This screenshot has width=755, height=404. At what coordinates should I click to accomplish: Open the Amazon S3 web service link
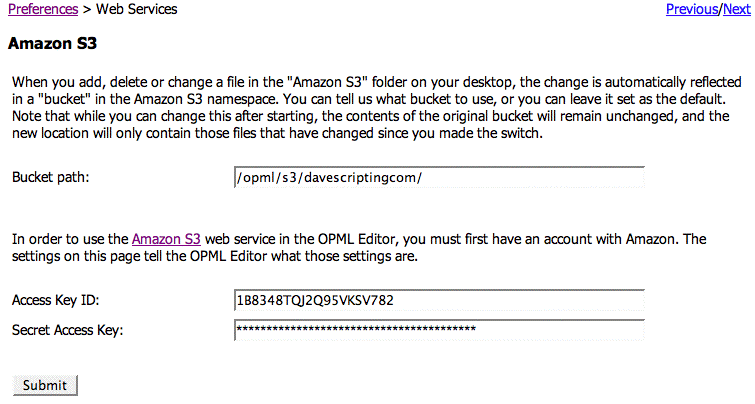(x=167, y=239)
